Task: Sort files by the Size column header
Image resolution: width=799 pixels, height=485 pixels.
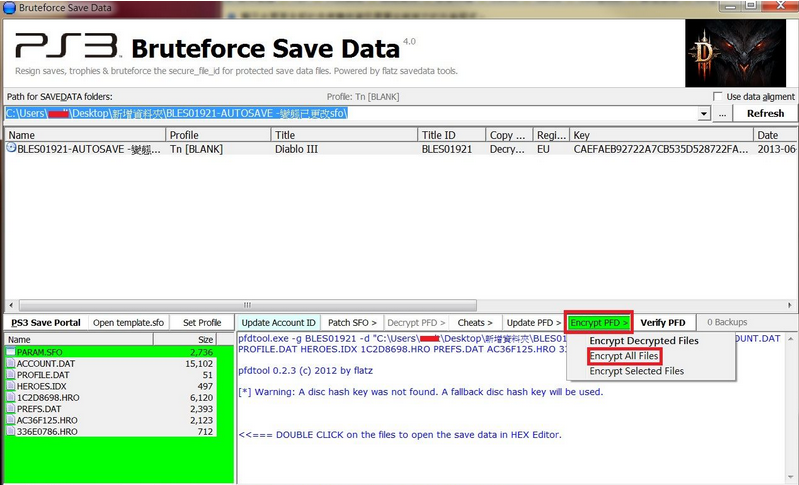Action: point(185,339)
